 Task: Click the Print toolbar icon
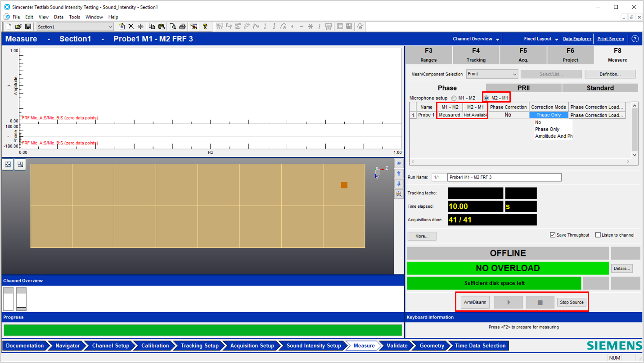182,27
